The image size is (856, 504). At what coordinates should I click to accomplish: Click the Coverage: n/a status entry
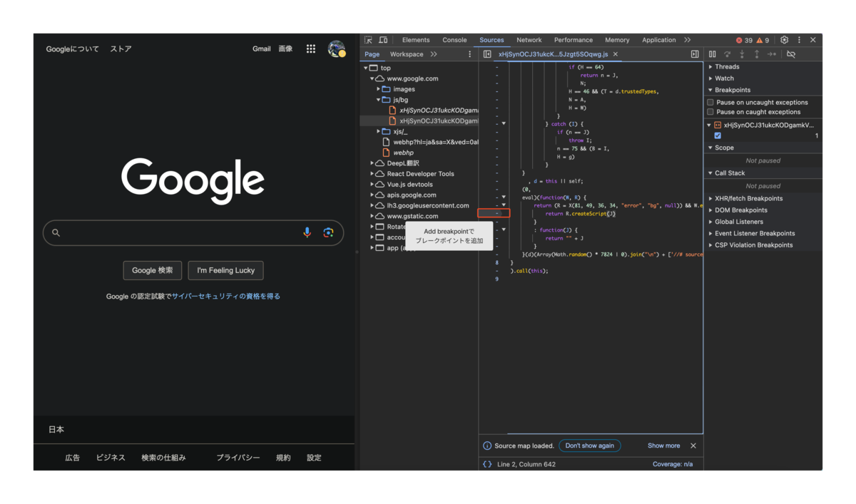point(673,464)
